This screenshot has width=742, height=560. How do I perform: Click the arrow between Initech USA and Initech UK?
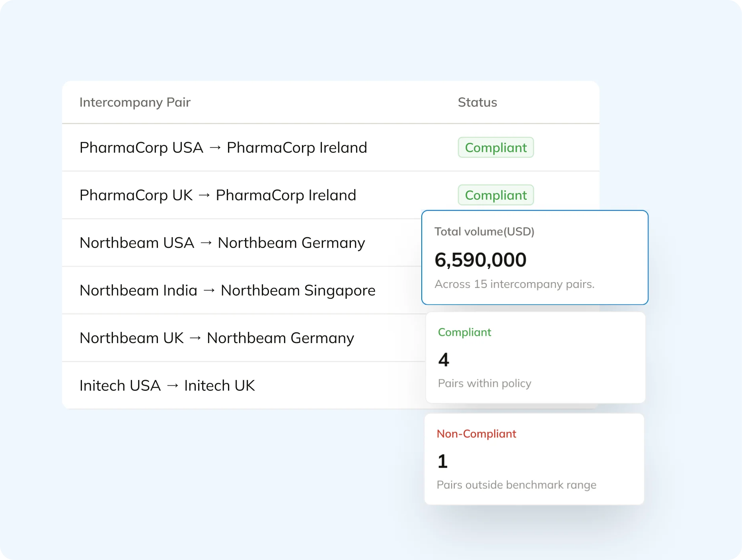coord(173,385)
